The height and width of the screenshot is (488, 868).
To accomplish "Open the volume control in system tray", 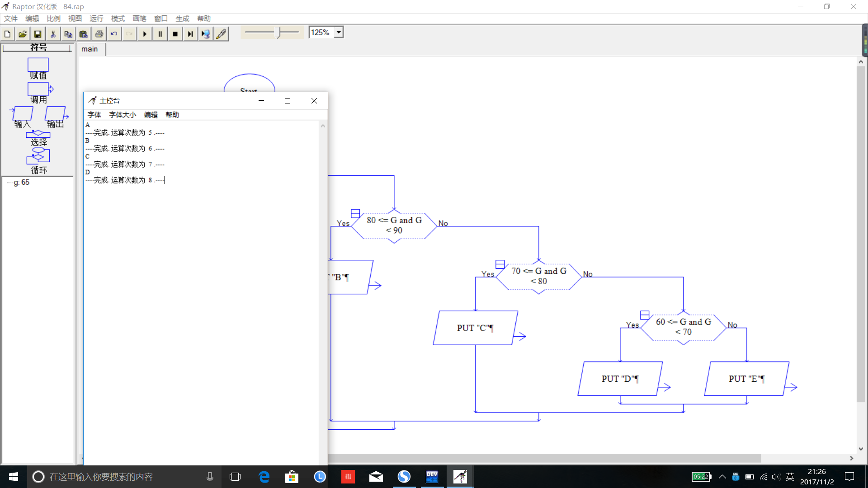I will 777,477.
